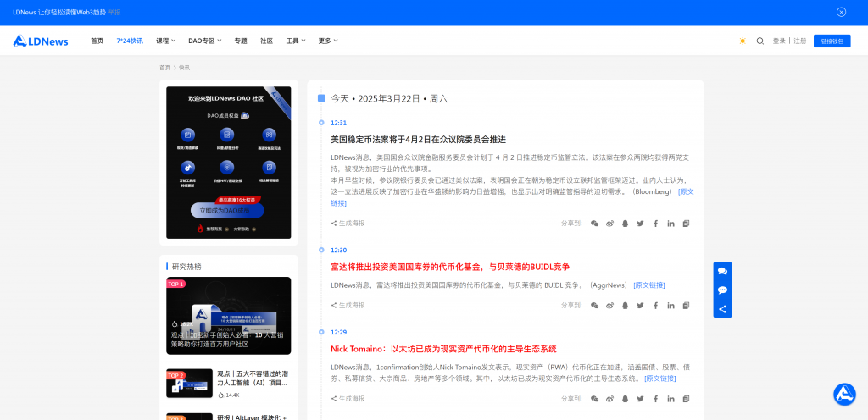This screenshot has width=868, height=420.
Task: Click the 注册 register link
Action: (x=800, y=41)
